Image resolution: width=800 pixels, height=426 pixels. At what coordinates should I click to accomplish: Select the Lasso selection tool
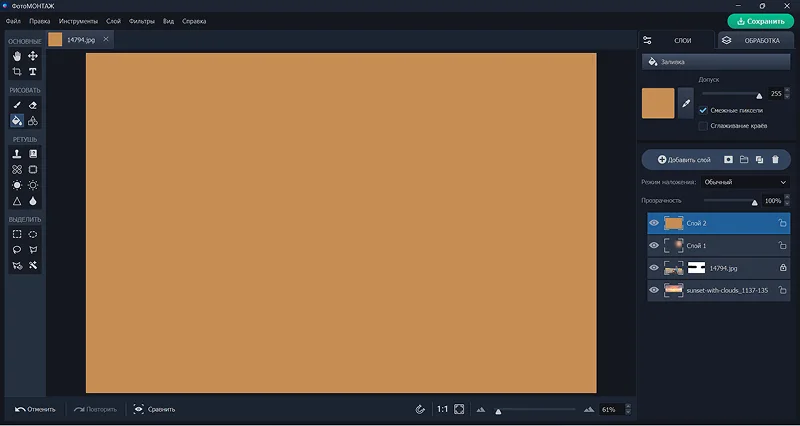coord(17,250)
